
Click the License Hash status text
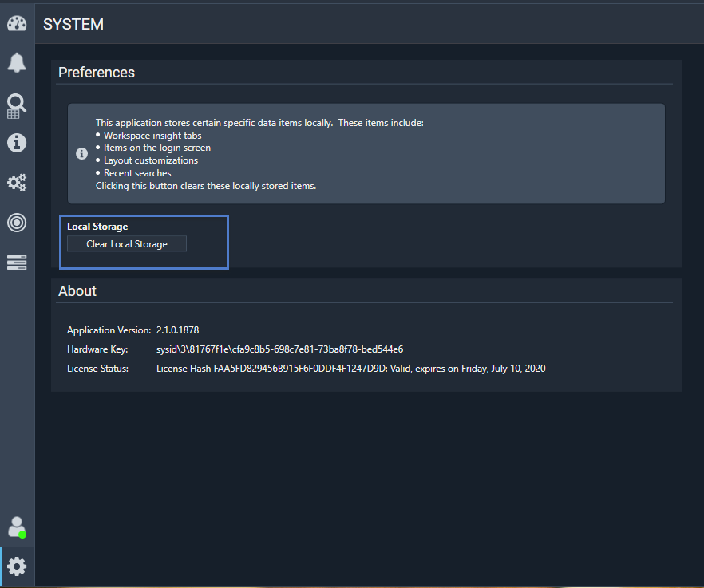pos(350,369)
